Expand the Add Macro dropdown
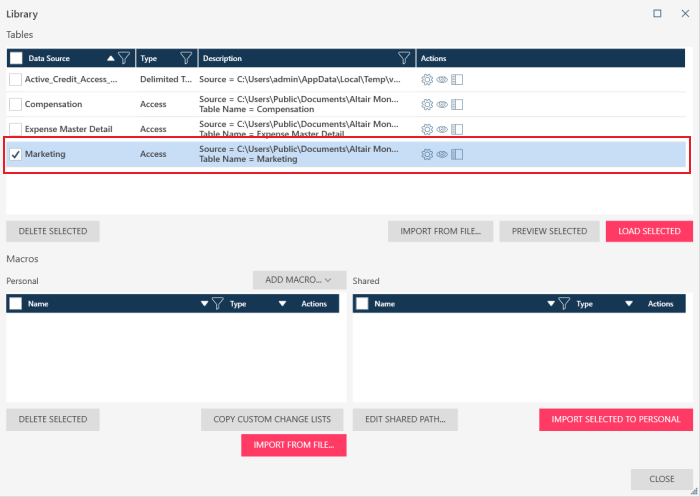This screenshot has width=700, height=497. point(299,280)
